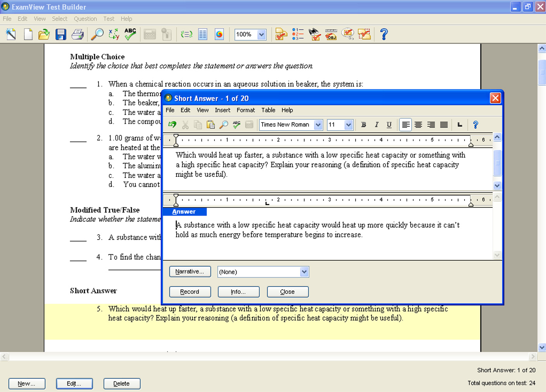
Task: Click the select all questions icon
Action: pyautogui.click(x=365, y=34)
